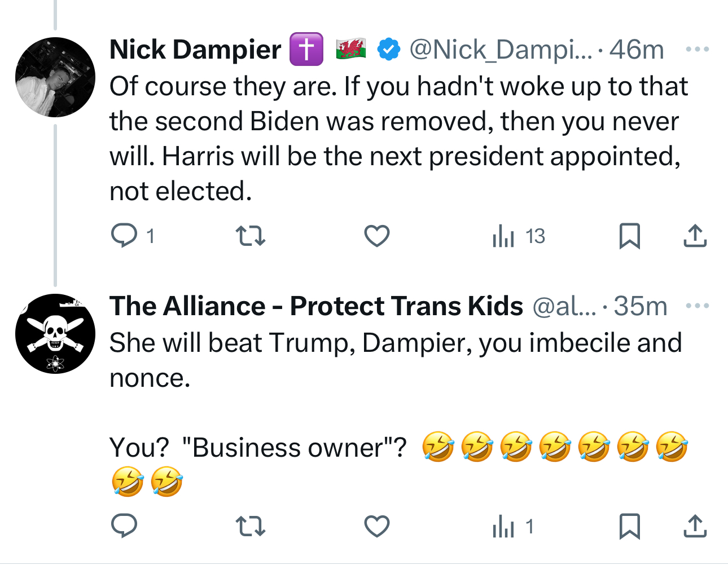Screen dimensions: 728x574
Task: View analytics showing 1 view
Action: (512, 527)
